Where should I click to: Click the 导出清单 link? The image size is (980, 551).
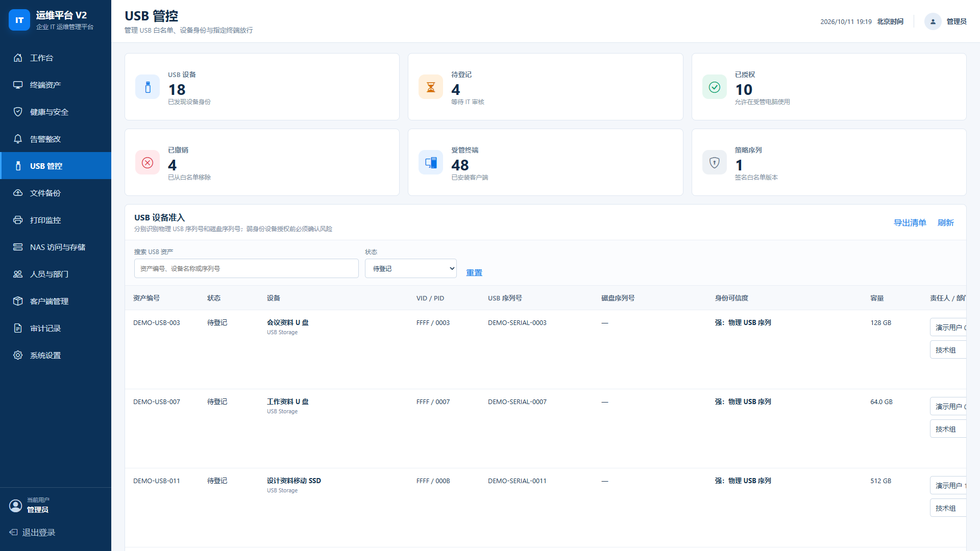(x=910, y=222)
